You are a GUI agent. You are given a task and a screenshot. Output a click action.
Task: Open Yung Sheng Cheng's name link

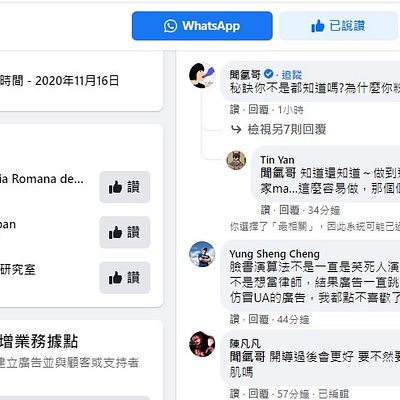274,254
